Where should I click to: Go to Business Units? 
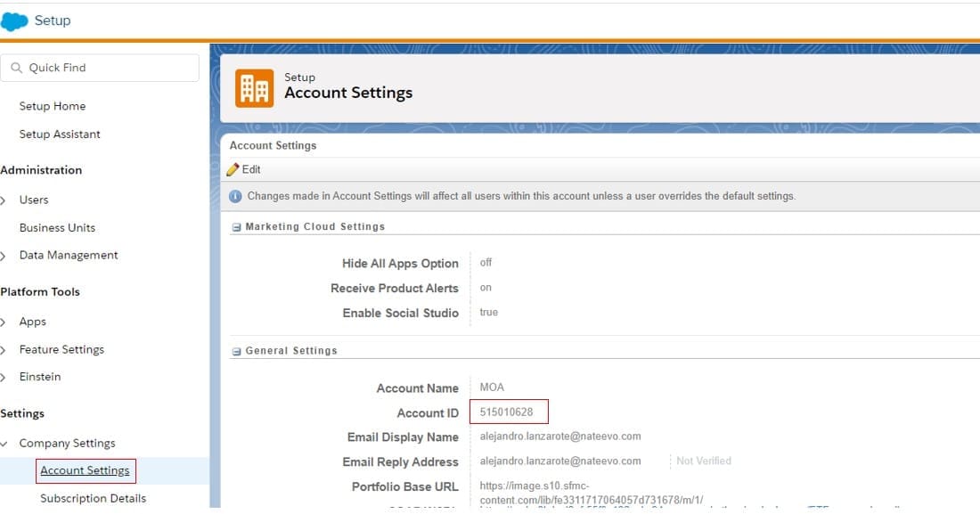57,228
